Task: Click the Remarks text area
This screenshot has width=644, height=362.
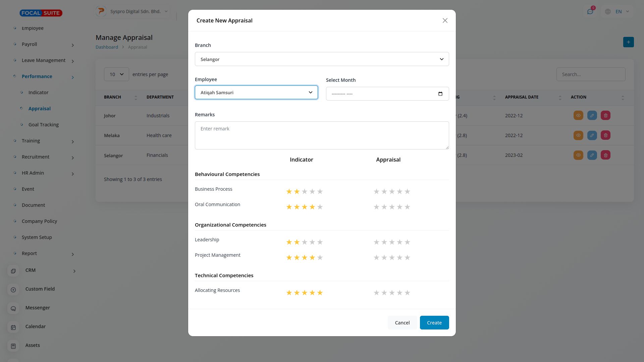Action: point(322,135)
